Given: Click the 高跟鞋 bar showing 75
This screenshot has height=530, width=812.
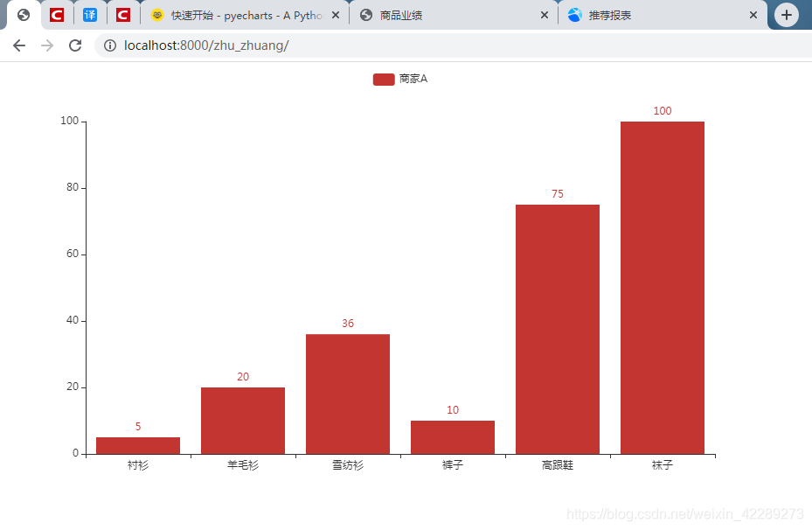Looking at the screenshot, I should pyautogui.click(x=557, y=328).
